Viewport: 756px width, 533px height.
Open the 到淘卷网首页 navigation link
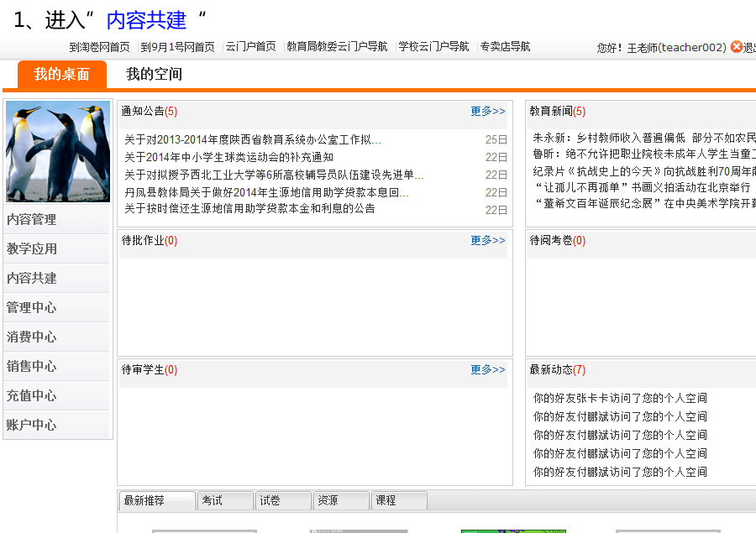99,47
